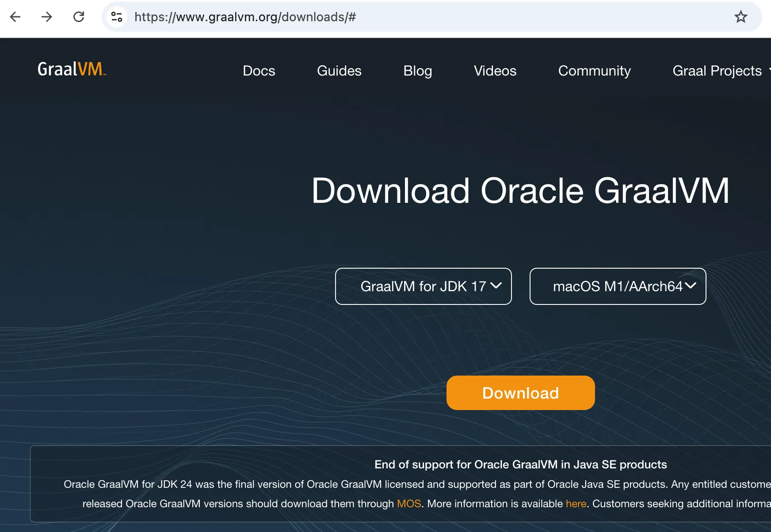Click the browser forward navigation arrow
The width and height of the screenshot is (771, 532).
click(x=46, y=17)
